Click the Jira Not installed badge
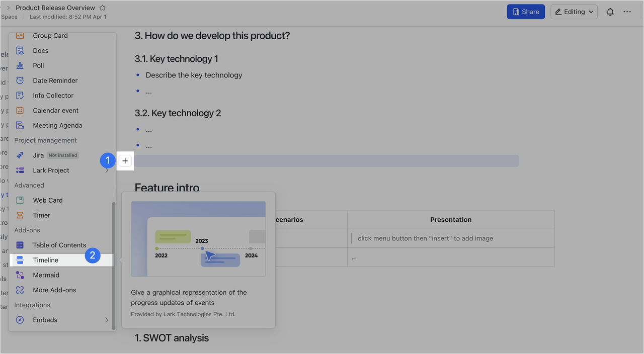Screen dimensions: 644x354 (x=63, y=155)
